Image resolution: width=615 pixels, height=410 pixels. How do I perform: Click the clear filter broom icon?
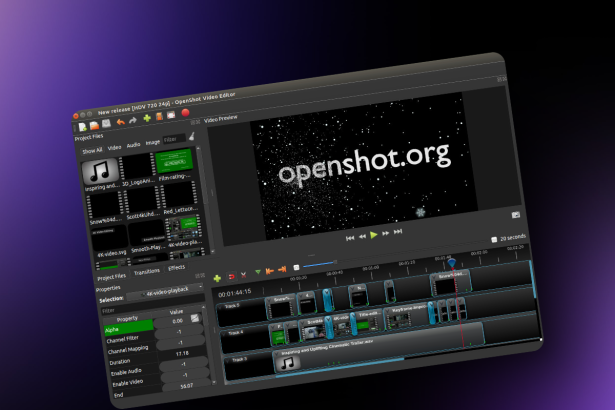pyautogui.click(x=192, y=136)
